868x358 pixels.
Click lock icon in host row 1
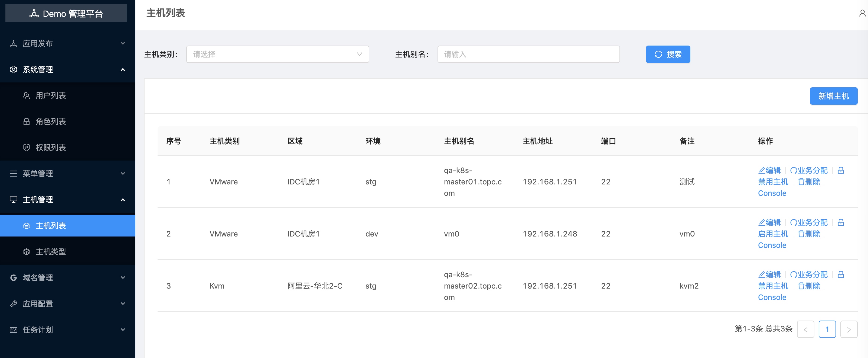point(841,170)
